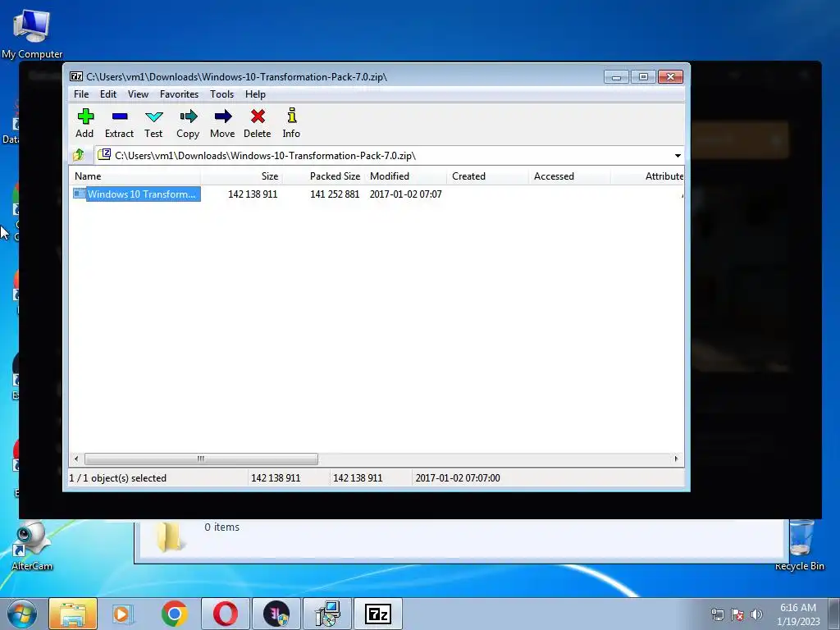Launch Opera browser from the taskbar
This screenshot has width=840, height=630.
225,614
